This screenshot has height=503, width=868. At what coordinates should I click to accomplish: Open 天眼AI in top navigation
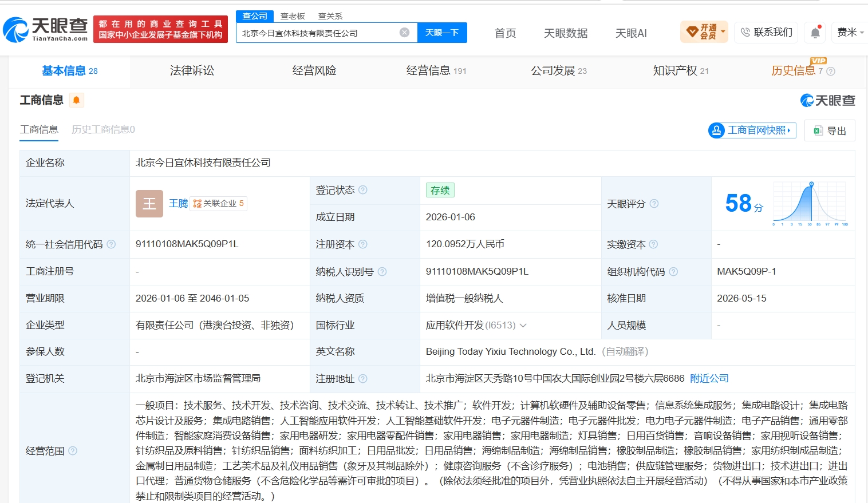pyautogui.click(x=631, y=33)
